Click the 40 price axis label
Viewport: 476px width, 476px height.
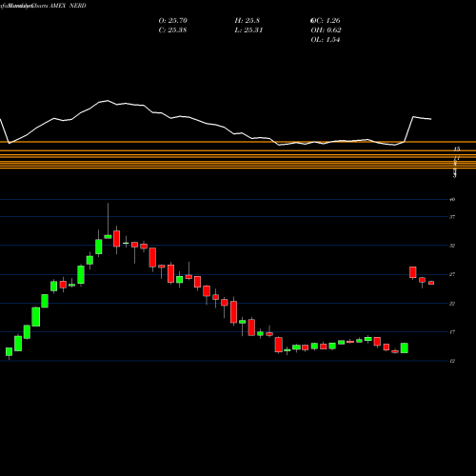point(452,200)
